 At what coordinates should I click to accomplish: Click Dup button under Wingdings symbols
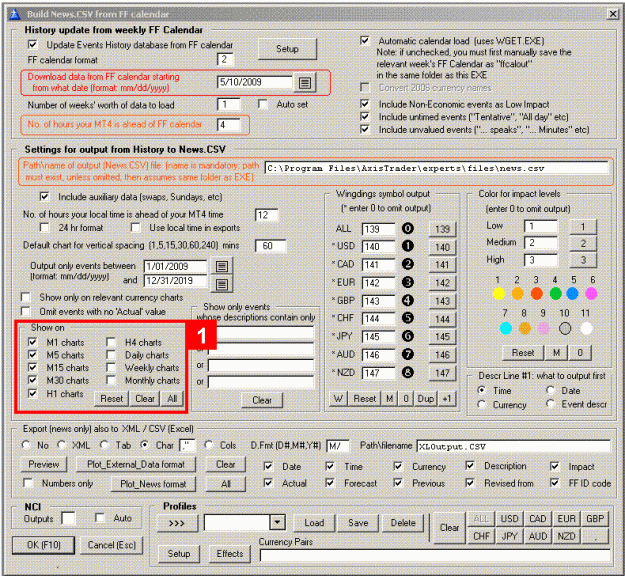pos(426,399)
